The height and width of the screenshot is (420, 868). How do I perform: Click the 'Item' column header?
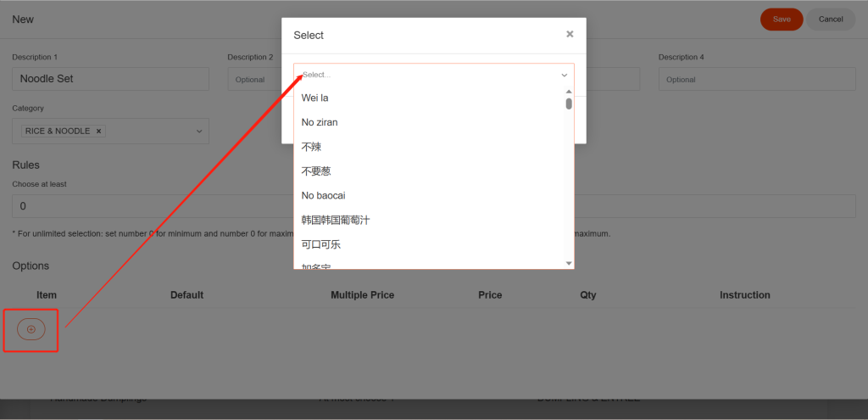(47, 295)
